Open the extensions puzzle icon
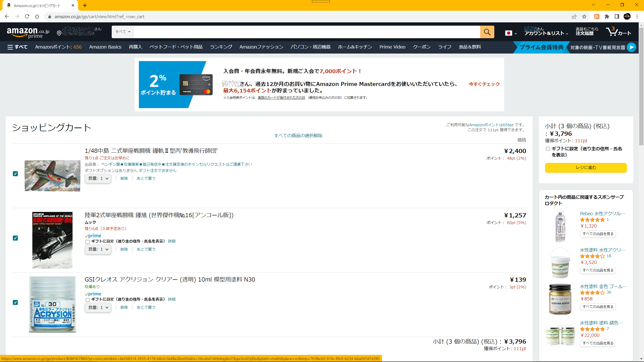 [x=607, y=17]
